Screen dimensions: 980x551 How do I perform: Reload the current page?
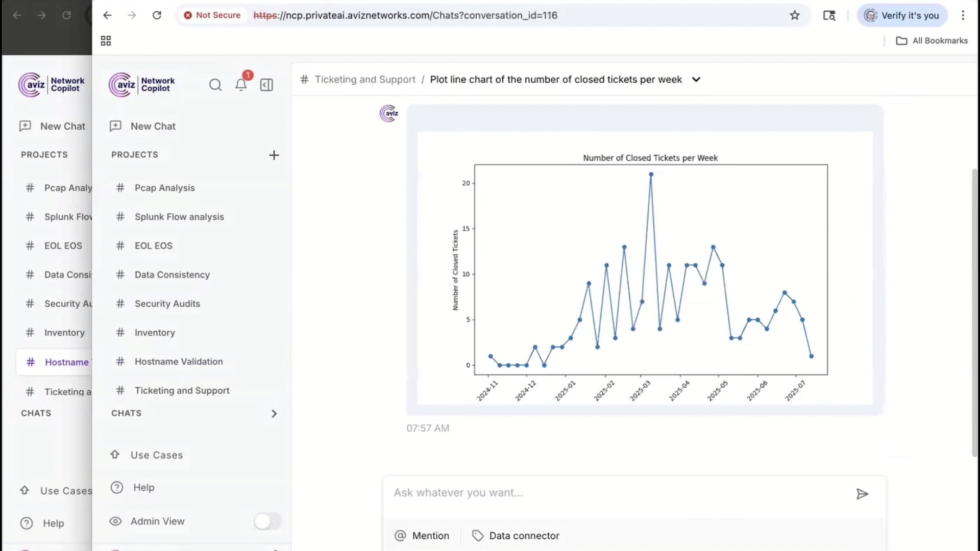point(157,15)
